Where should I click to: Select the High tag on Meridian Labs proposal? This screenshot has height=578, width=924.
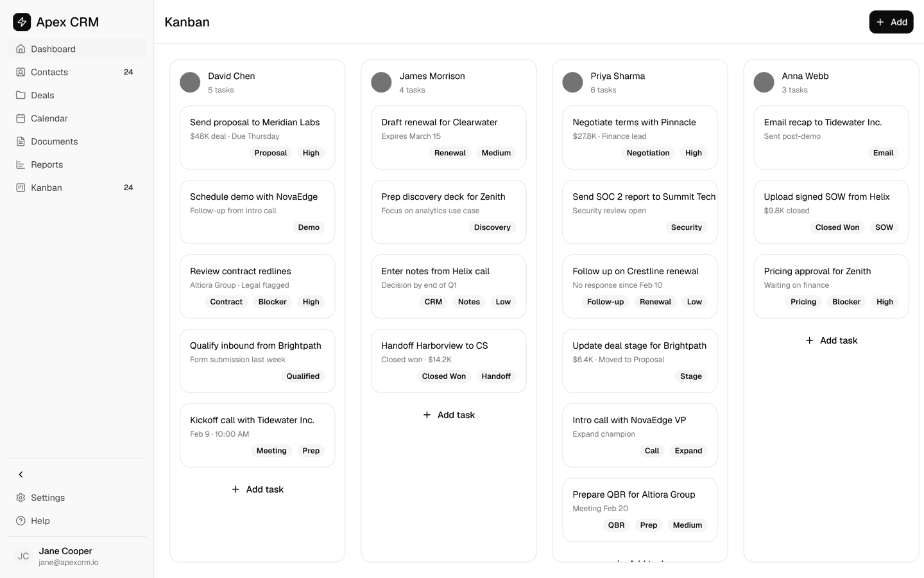click(x=311, y=153)
